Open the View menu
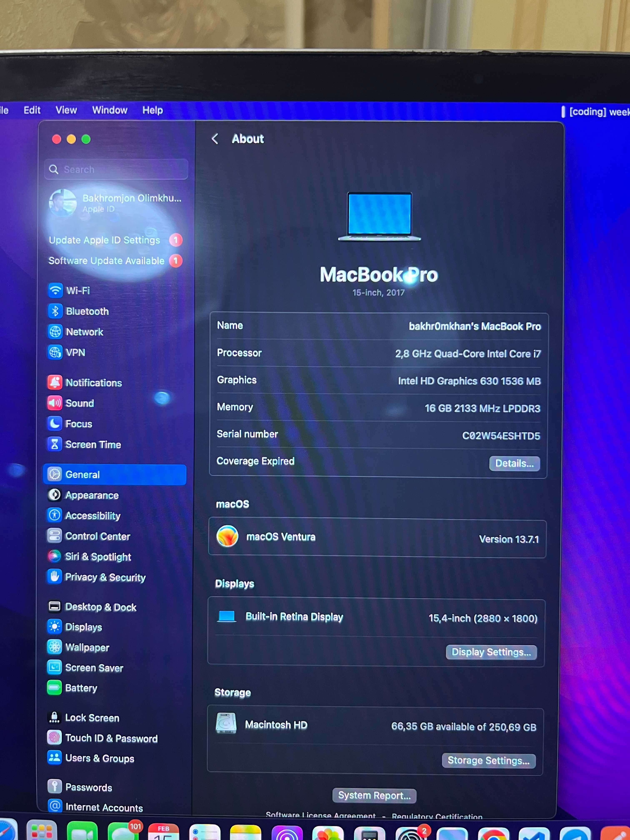Viewport: 630px width, 840px height. (66, 110)
